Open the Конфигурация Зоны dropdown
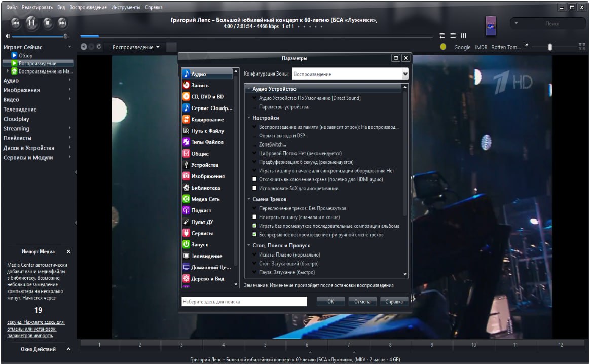The height and width of the screenshot is (364, 590). 350,74
